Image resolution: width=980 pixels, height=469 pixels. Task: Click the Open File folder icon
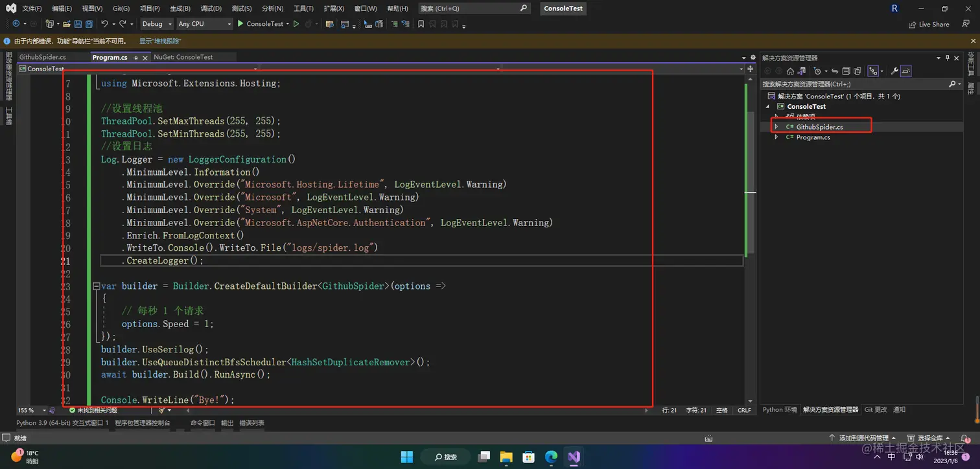point(67,24)
